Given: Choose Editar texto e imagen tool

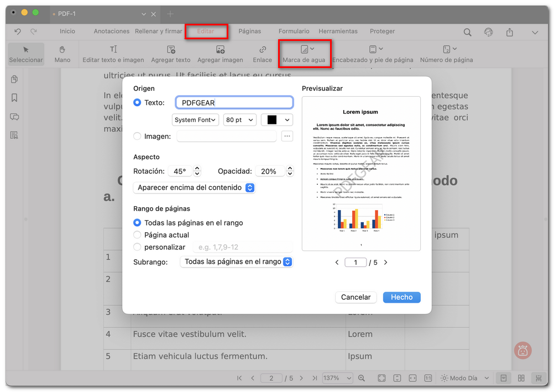Looking at the screenshot, I should tap(113, 54).
